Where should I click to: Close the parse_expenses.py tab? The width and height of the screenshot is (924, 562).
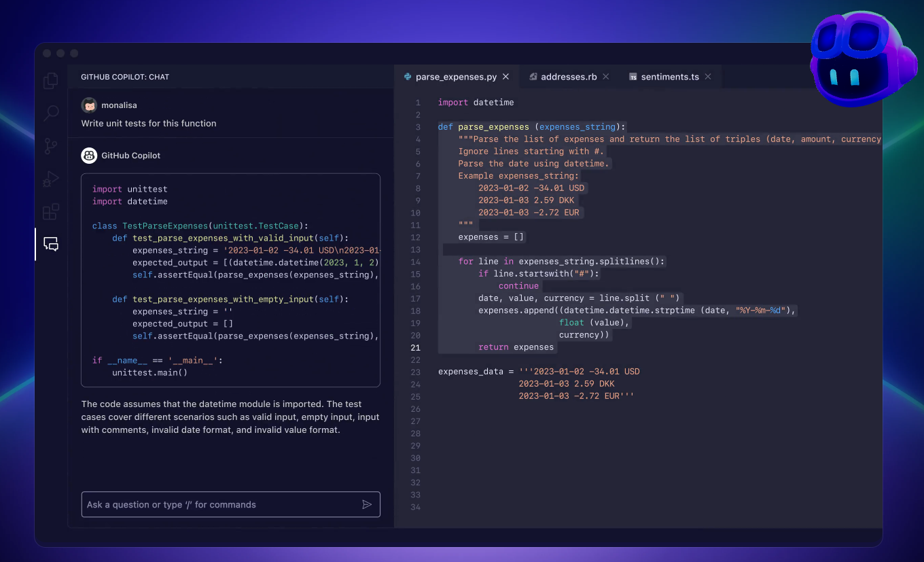[505, 77]
